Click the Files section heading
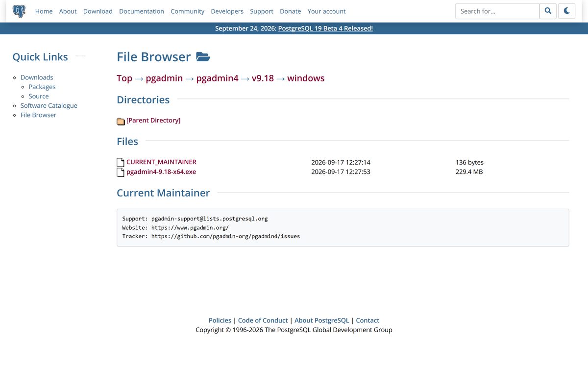Image resolution: width=588 pixels, height=388 pixels. [x=127, y=142]
